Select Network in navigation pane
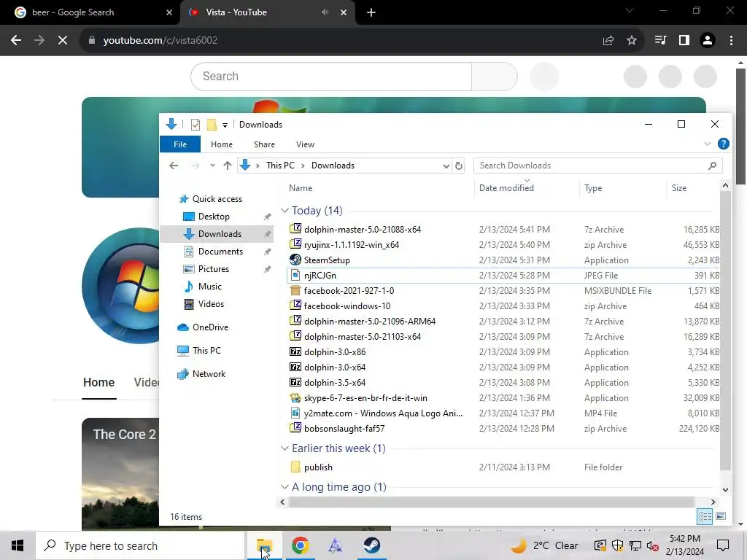This screenshot has width=747, height=560. pyautogui.click(x=209, y=374)
